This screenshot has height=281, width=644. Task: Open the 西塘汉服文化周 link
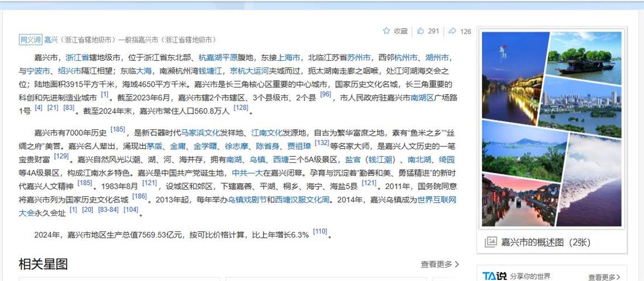click(x=302, y=199)
